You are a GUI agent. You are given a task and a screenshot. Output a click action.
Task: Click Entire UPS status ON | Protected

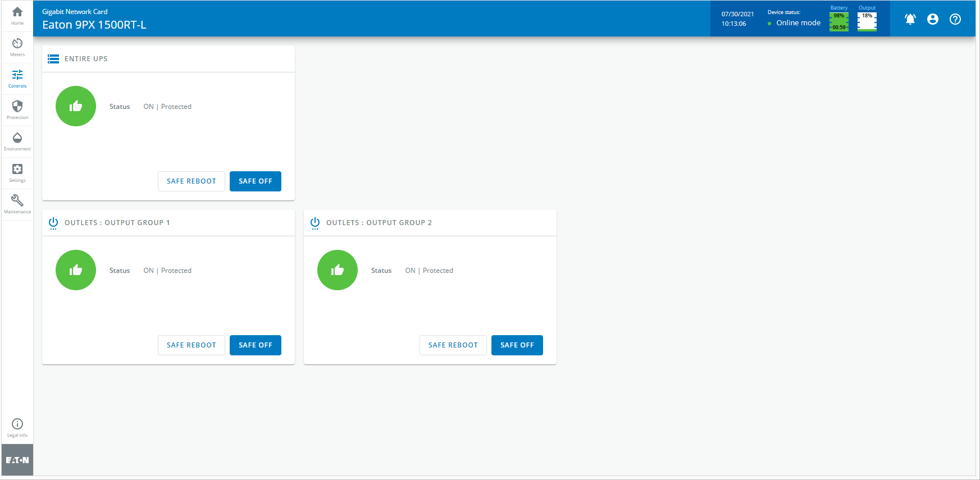tap(167, 107)
